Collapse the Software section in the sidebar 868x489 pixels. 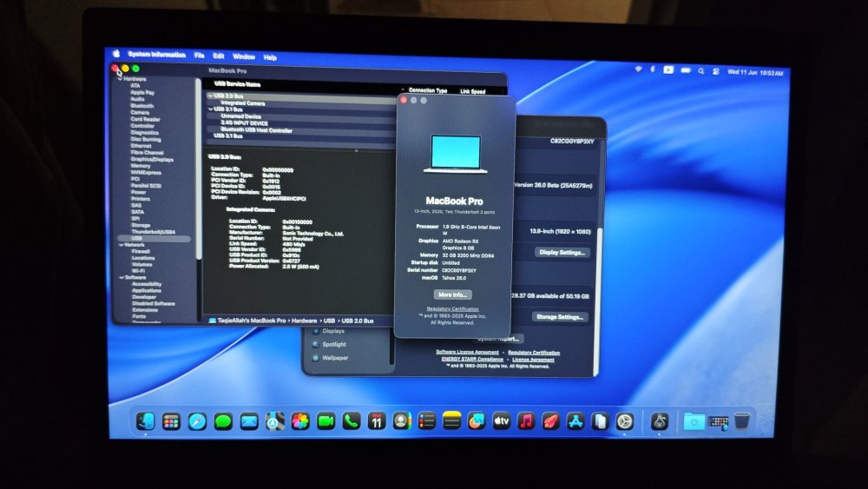pyautogui.click(x=122, y=277)
